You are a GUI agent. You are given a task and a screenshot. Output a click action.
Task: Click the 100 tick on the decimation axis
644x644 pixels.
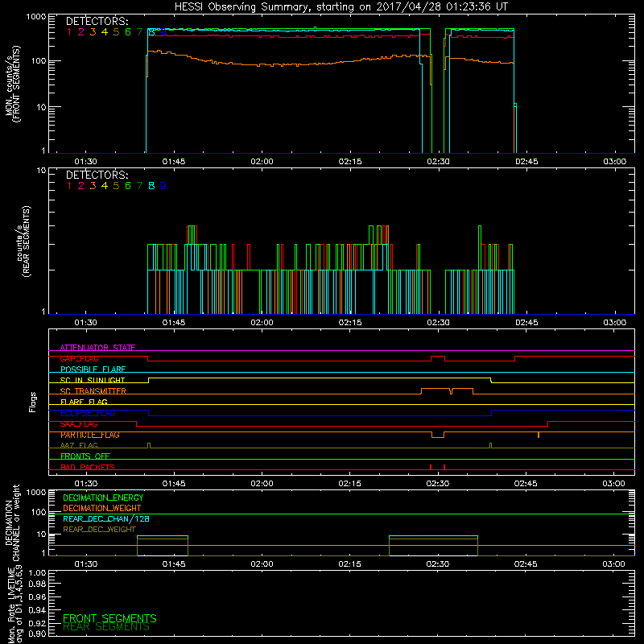39,512
